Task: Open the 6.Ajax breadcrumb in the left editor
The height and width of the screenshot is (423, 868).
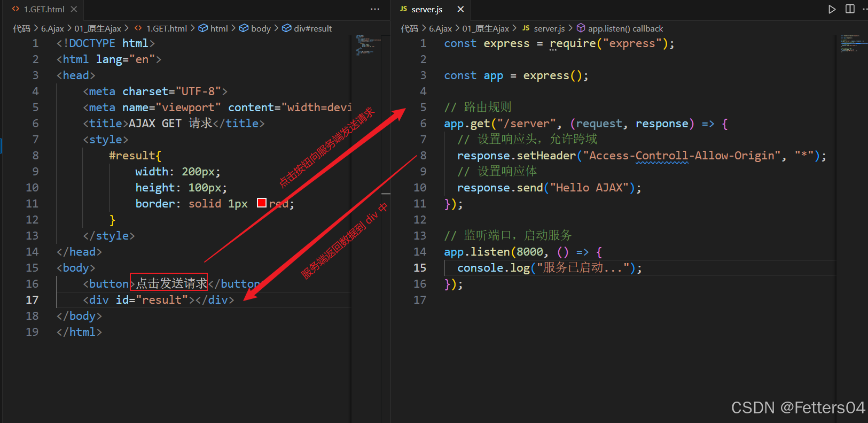Action: click(52, 28)
